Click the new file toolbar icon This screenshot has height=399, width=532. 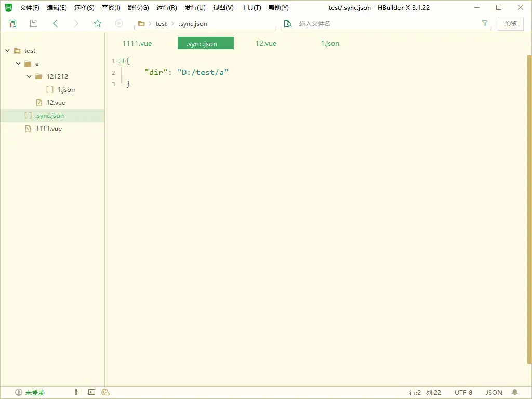coord(12,23)
